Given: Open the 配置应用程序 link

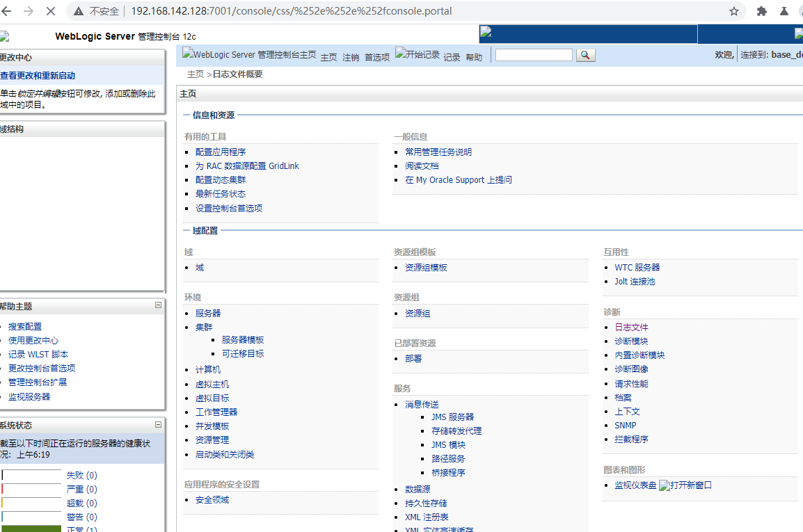Looking at the screenshot, I should tap(221, 152).
